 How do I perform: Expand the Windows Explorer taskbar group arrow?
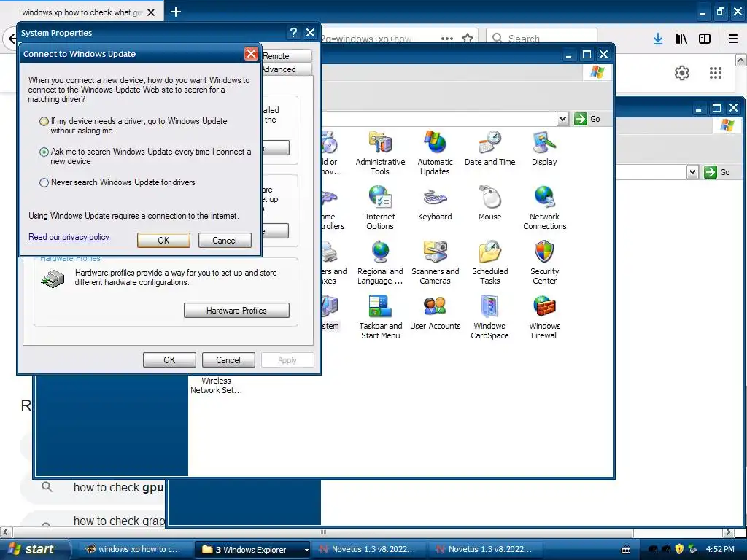click(x=306, y=550)
